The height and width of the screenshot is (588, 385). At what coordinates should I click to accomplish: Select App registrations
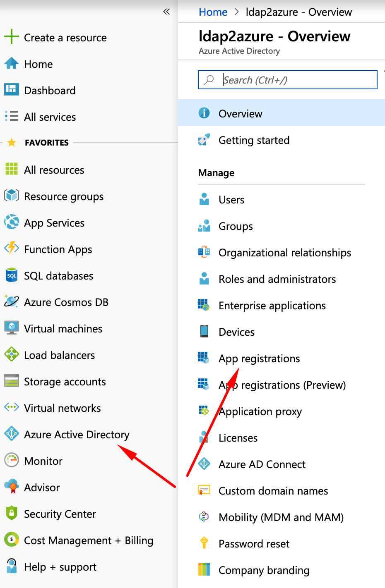click(259, 359)
